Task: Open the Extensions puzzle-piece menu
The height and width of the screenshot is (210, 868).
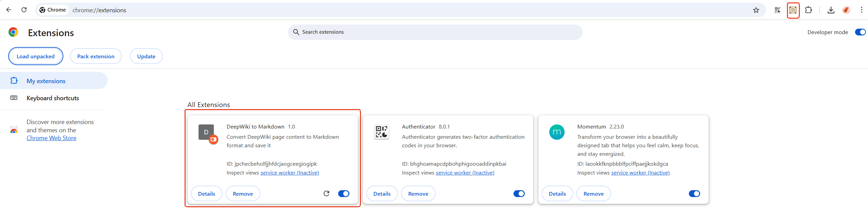Action: pos(808,10)
